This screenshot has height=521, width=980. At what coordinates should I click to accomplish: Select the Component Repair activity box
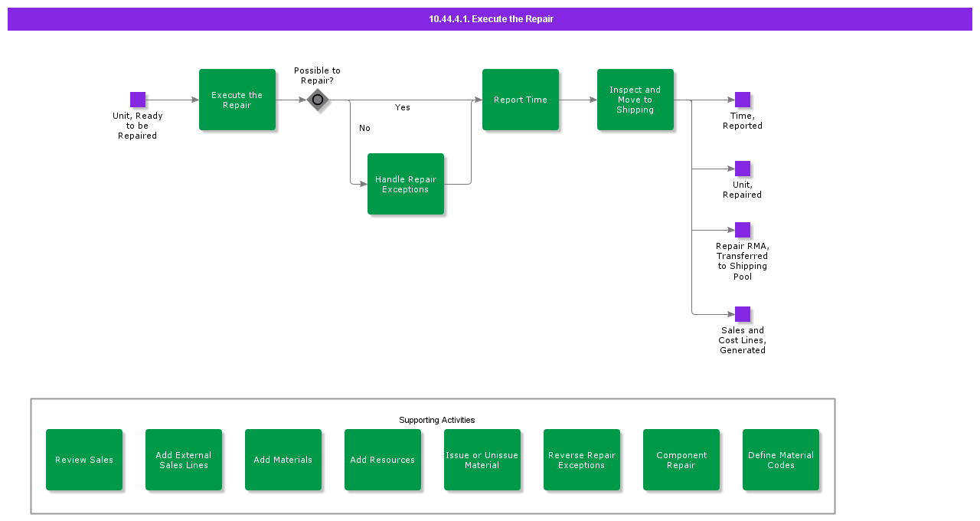click(x=681, y=460)
